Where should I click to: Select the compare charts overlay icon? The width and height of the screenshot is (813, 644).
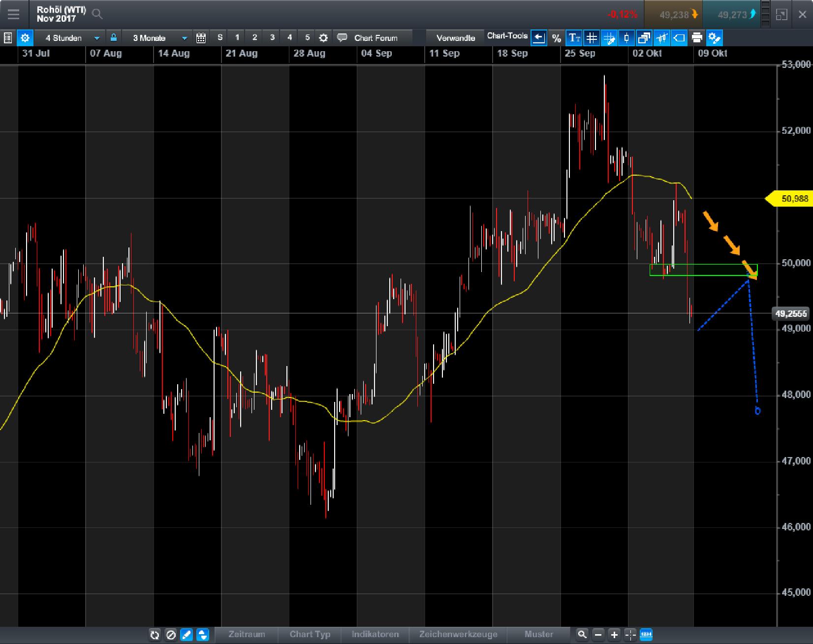pyautogui.click(x=644, y=37)
